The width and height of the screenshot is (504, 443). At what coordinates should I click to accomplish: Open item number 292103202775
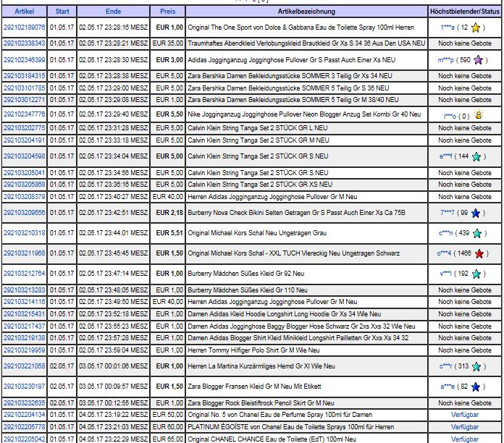pos(25,128)
